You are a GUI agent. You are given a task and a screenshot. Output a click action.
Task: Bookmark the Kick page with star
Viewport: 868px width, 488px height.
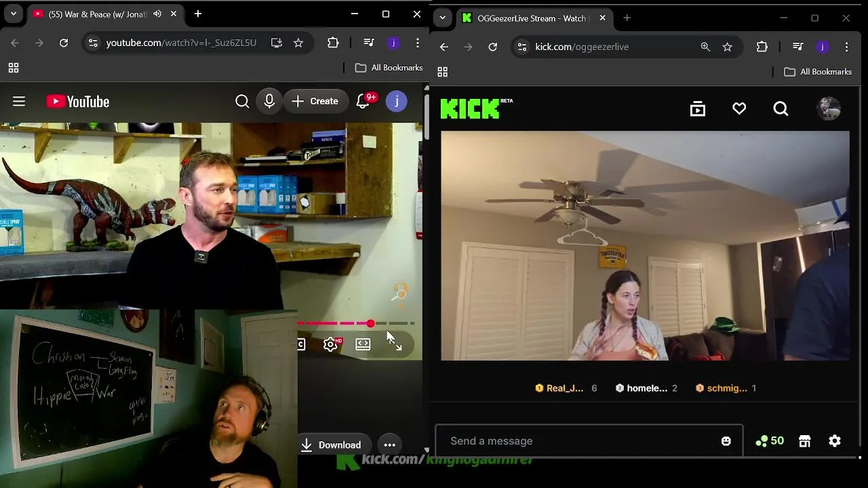(728, 47)
